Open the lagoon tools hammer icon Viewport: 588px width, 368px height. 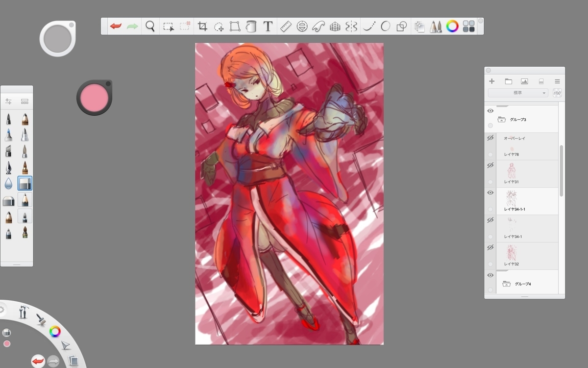tap(23, 312)
